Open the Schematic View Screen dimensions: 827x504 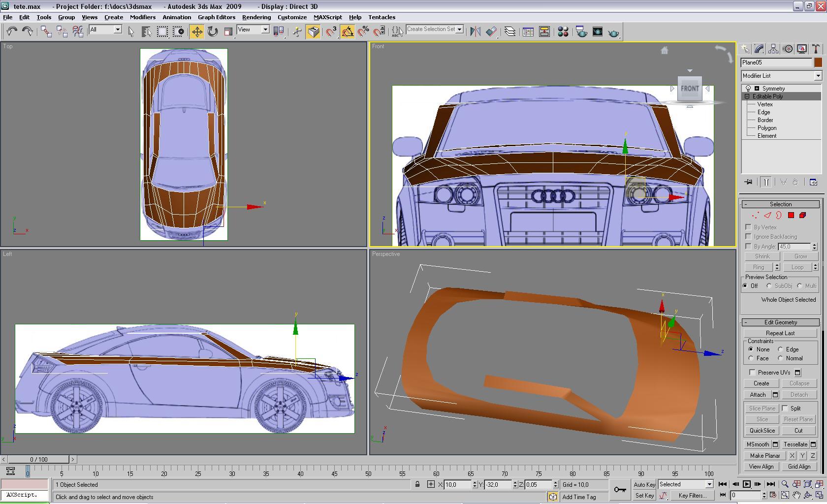point(544,31)
